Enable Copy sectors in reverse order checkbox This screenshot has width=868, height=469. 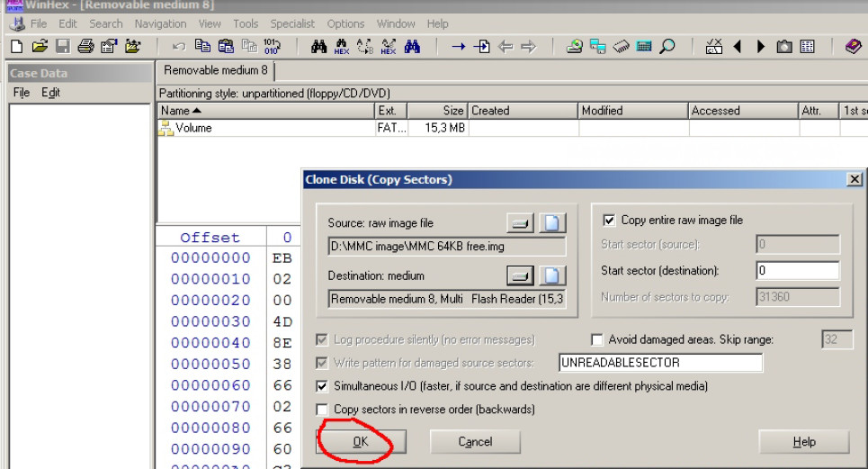tap(322, 410)
